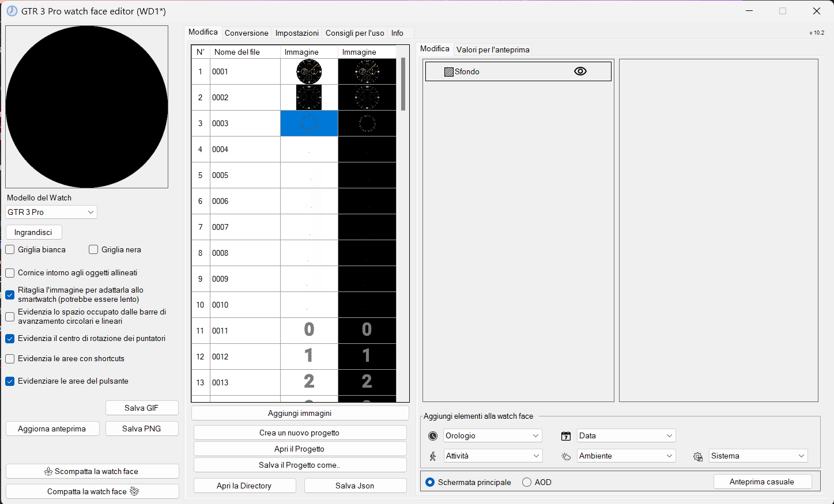
Task: Click the weather icon beside Ambiente
Action: 566,456
